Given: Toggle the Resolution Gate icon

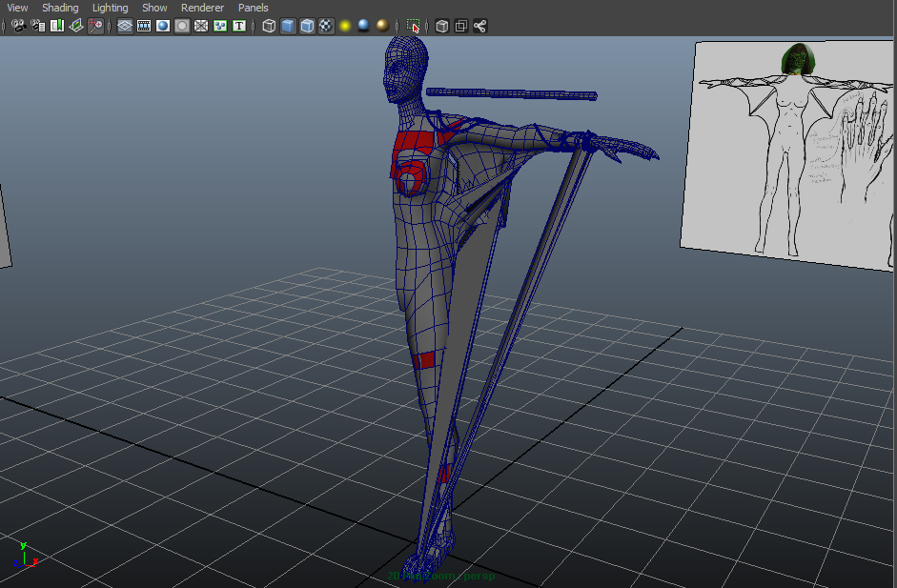Looking at the screenshot, I should click(163, 26).
